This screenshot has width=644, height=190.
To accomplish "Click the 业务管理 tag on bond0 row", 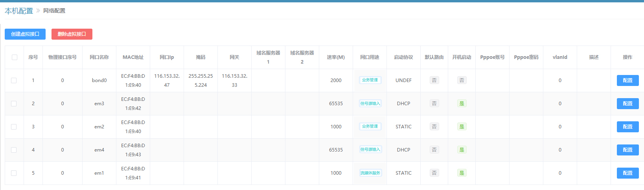I will point(370,80).
